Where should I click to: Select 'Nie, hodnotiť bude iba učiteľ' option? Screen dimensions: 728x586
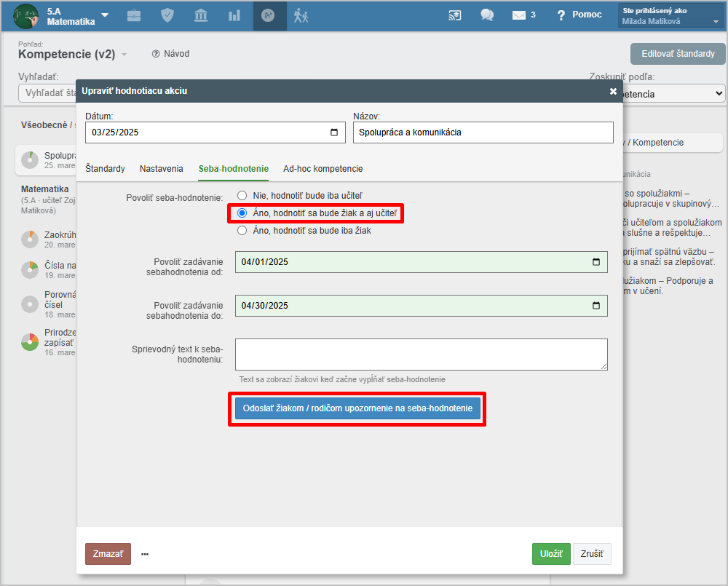(x=242, y=196)
